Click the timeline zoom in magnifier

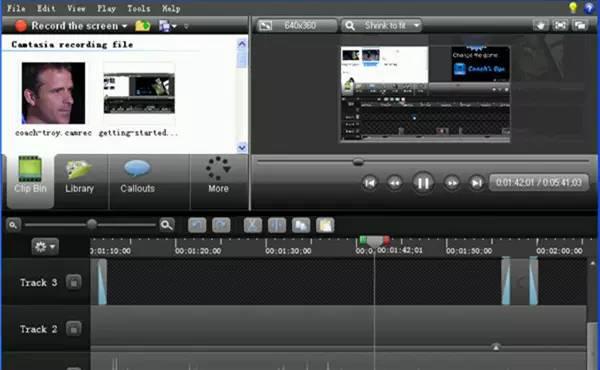pyautogui.click(x=167, y=225)
